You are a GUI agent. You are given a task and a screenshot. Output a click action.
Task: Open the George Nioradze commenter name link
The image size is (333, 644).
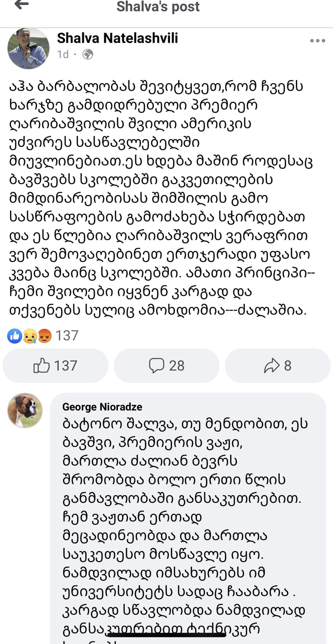tap(102, 407)
